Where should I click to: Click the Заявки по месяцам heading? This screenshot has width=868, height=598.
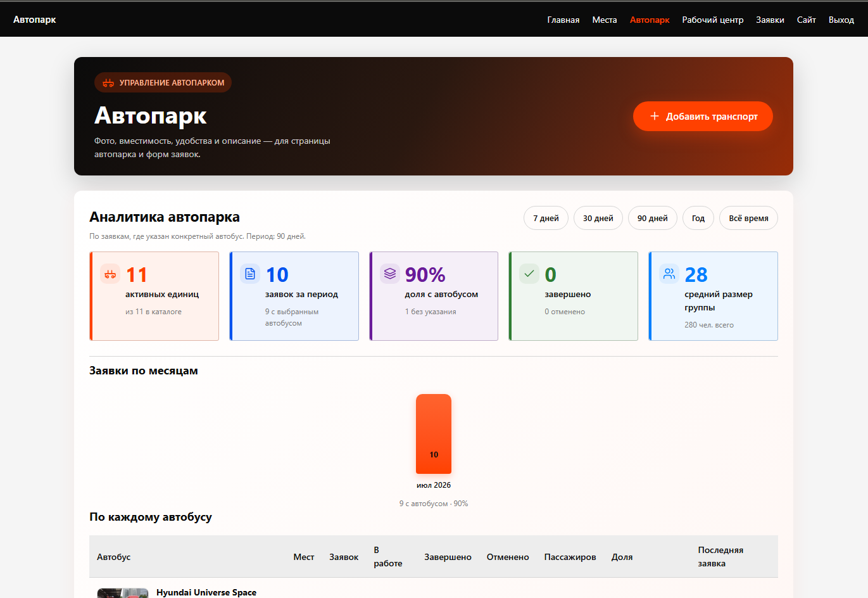point(144,371)
